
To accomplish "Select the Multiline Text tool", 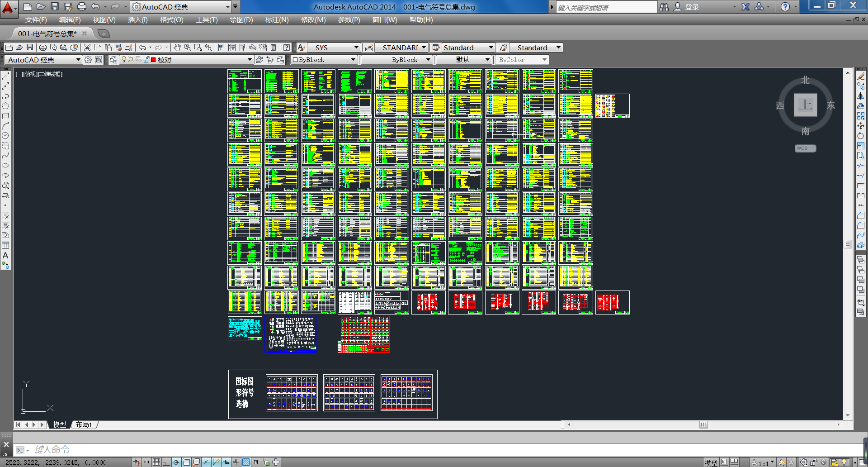I will pyautogui.click(x=5, y=255).
